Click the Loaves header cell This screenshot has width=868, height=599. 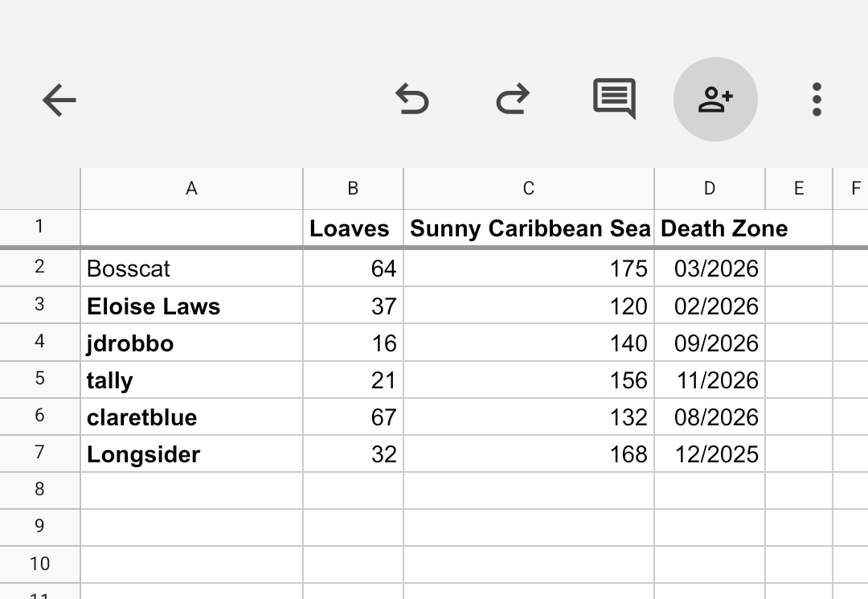pos(353,229)
